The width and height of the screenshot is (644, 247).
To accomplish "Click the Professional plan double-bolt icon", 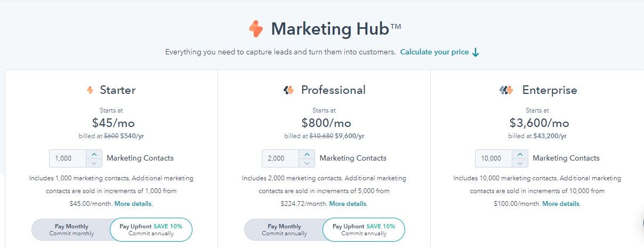I will tap(288, 90).
